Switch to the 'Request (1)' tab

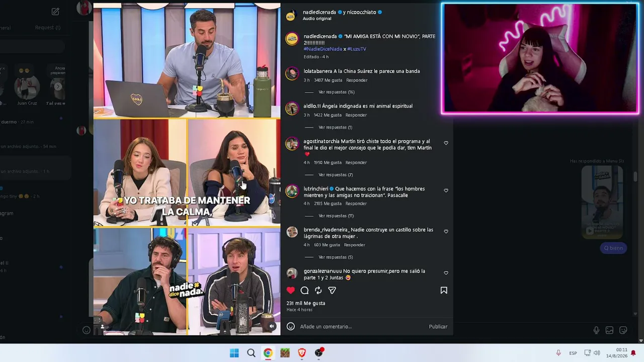(x=48, y=28)
